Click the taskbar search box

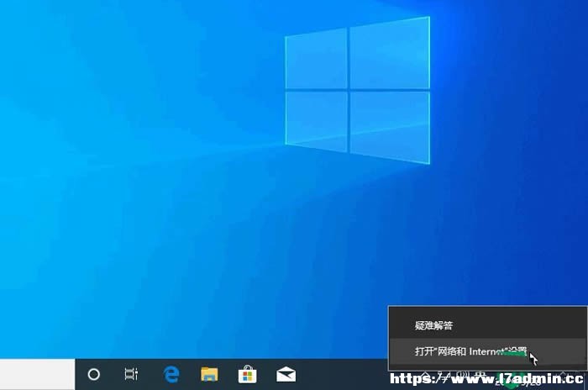(x=38, y=374)
